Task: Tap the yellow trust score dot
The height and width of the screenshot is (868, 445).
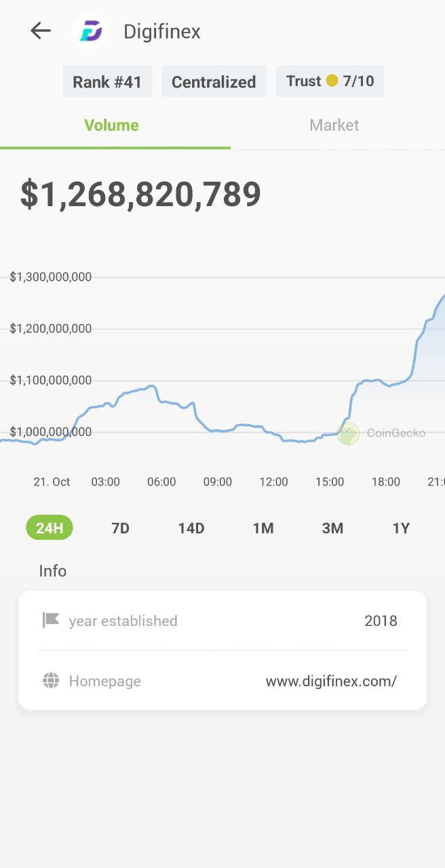Action: click(x=332, y=81)
